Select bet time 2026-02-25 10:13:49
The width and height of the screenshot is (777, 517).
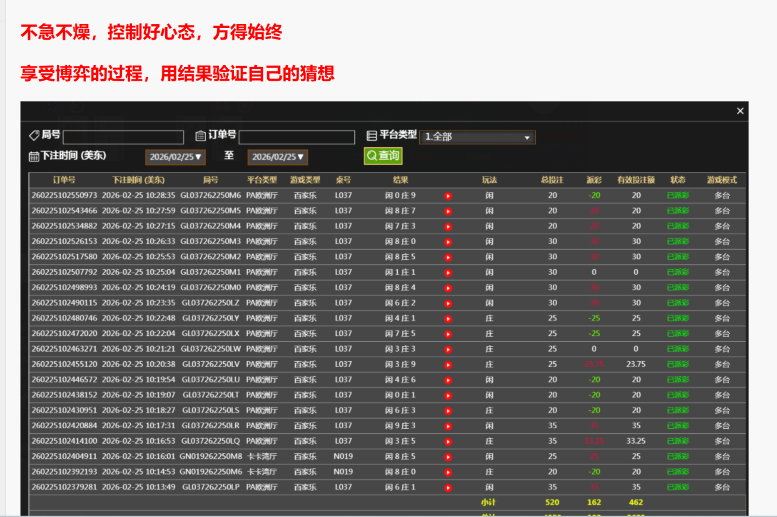[x=139, y=487]
